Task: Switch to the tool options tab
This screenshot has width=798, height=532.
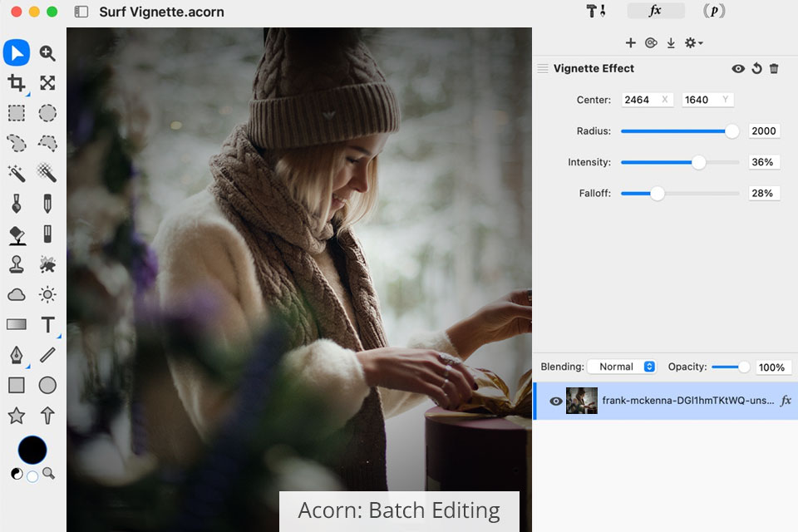Action: (x=596, y=11)
